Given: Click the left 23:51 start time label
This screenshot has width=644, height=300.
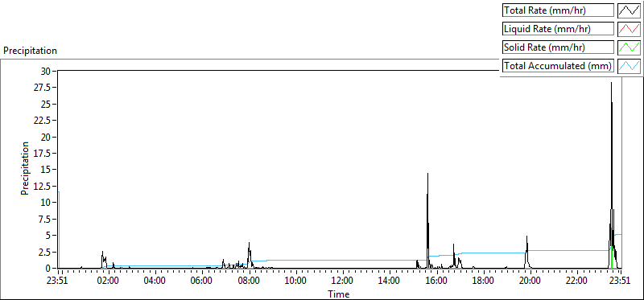Looking at the screenshot, I should pyautogui.click(x=58, y=282).
